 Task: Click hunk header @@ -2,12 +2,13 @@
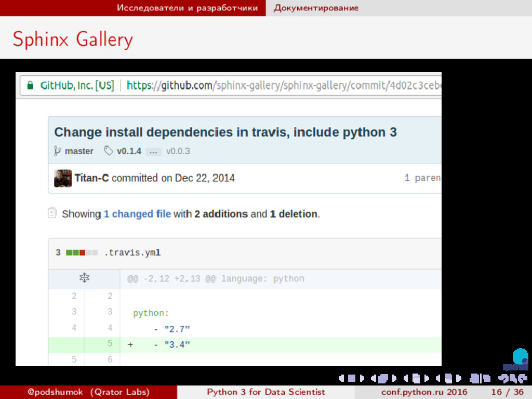216,279
